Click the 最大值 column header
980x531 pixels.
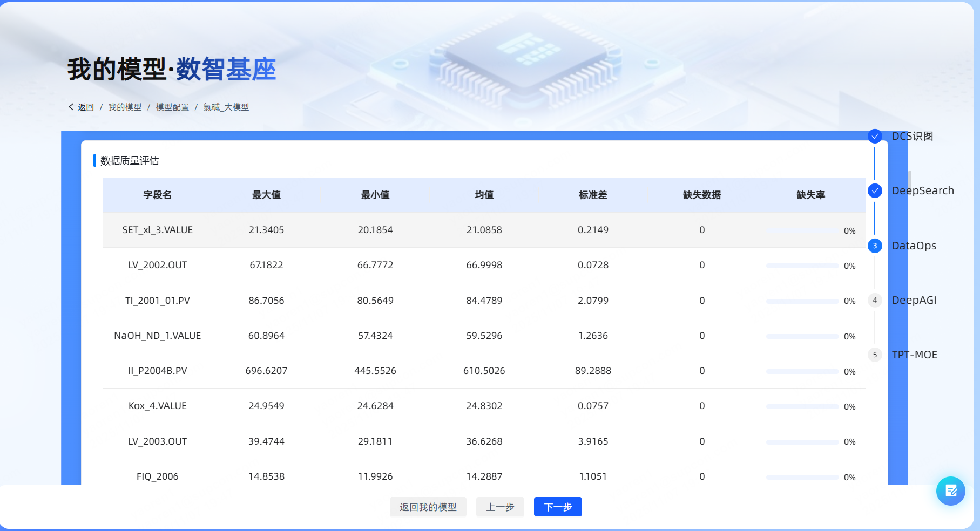(266, 195)
